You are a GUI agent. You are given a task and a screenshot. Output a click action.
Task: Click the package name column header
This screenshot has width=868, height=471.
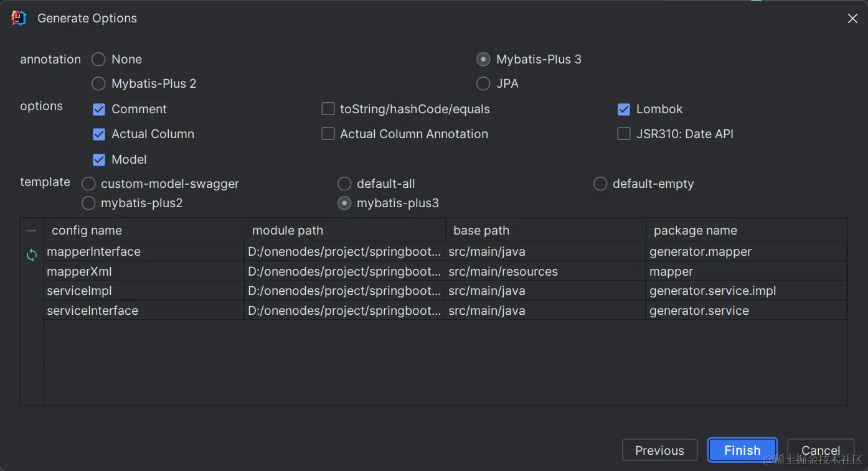pyautogui.click(x=747, y=230)
